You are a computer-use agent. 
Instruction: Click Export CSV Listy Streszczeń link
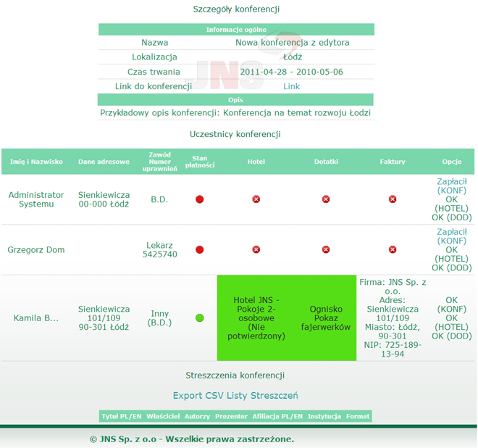pos(235,396)
